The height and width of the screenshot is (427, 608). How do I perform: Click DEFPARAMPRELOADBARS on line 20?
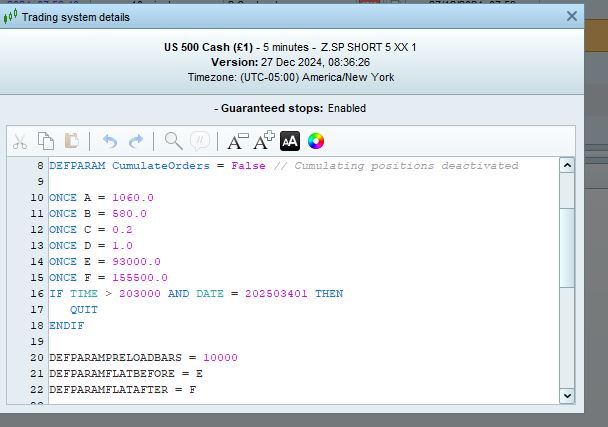(x=116, y=358)
